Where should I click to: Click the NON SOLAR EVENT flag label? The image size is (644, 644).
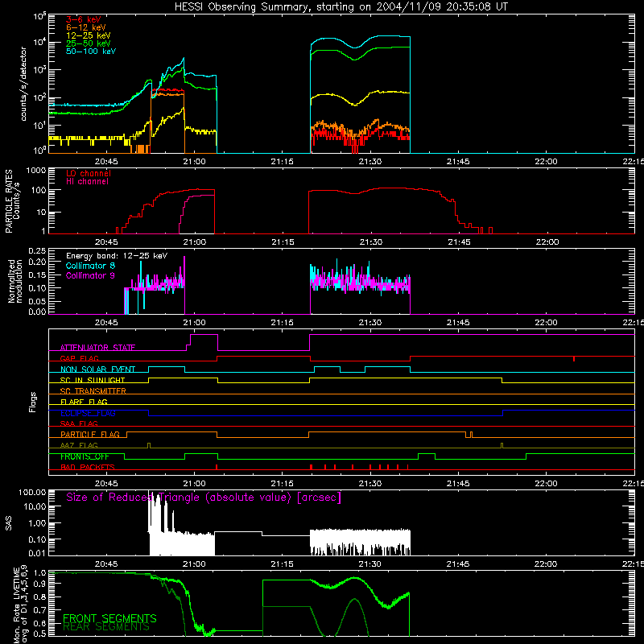tap(97, 369)
